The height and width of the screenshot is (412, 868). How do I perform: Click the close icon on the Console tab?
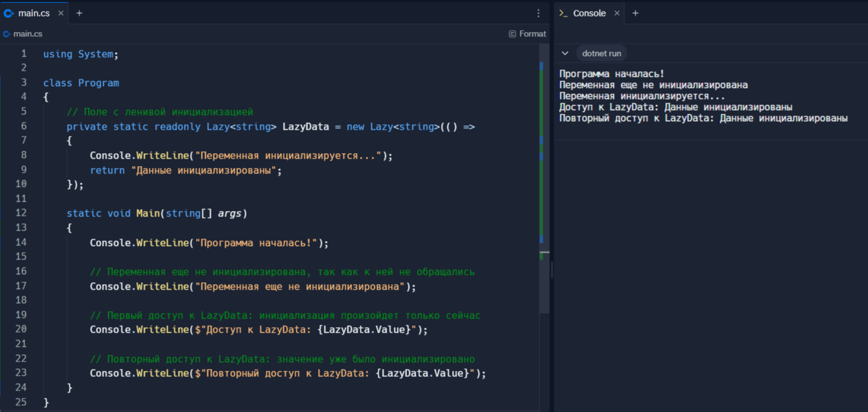(x=617, y=12)
